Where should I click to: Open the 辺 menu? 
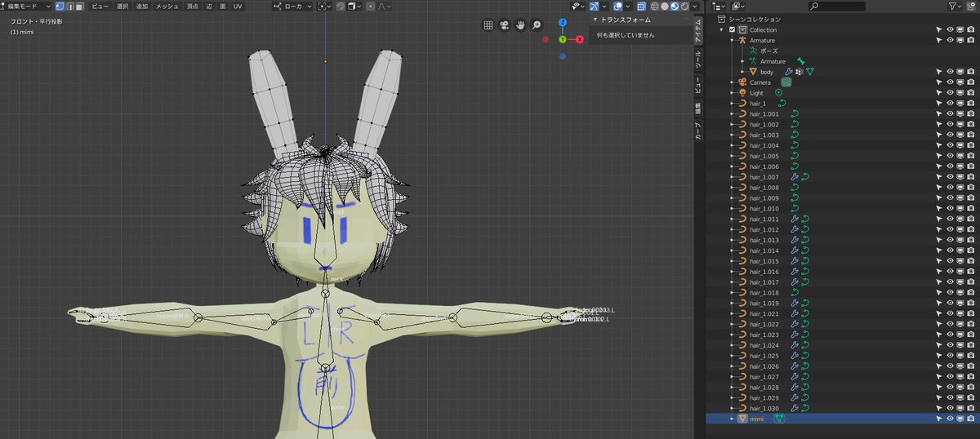(209, 6)
